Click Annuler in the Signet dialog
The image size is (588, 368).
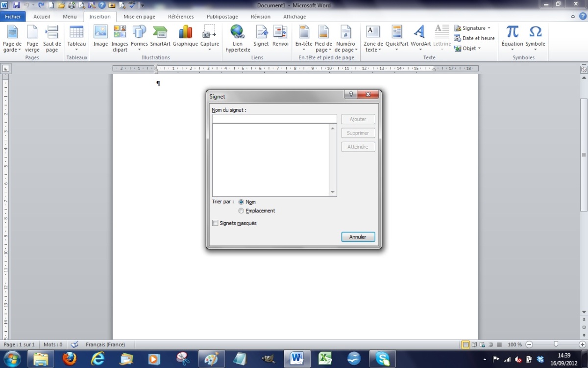pos(358,237)
